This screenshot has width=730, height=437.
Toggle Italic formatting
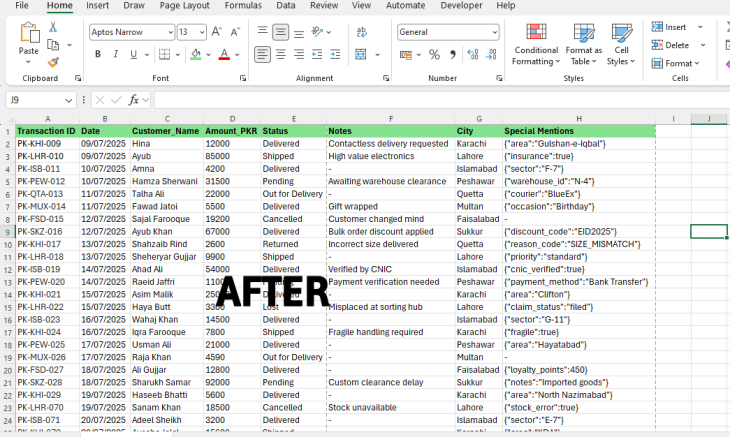114,53
